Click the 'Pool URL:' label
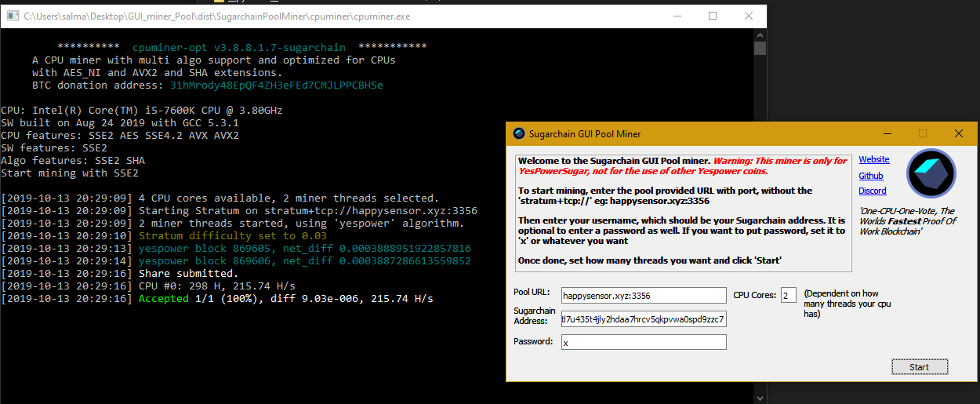The width and height of the screenshot is (980, 404). click(x=534, y=293)
